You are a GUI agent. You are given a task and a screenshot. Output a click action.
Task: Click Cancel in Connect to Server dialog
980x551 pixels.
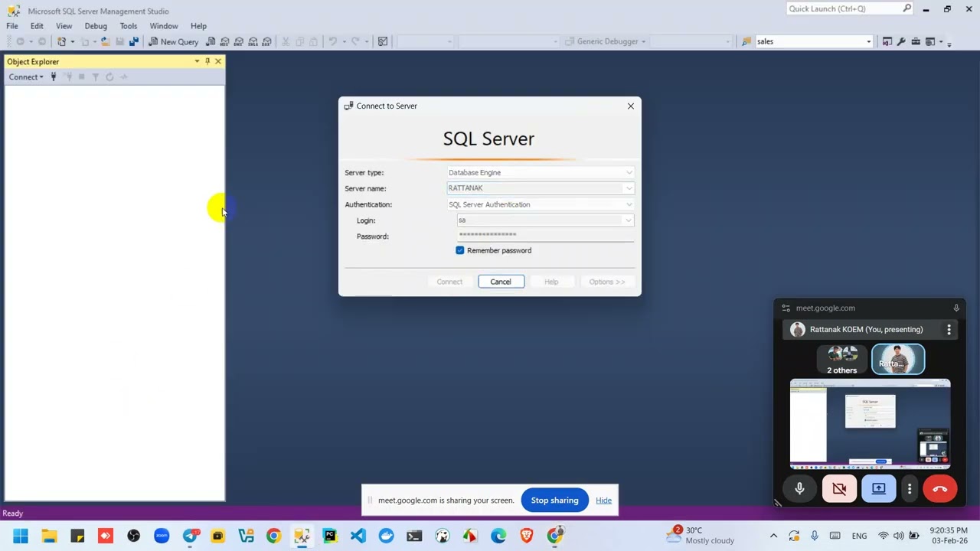click(501, 282)
